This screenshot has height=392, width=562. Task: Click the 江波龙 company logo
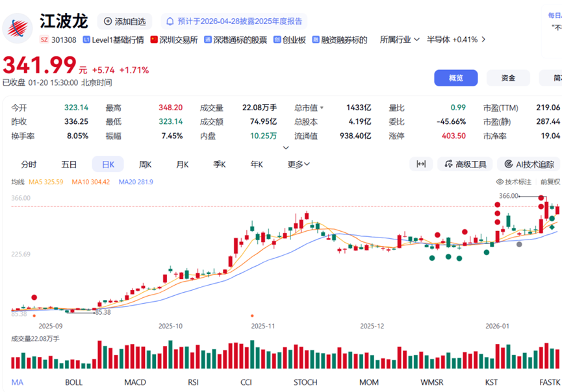pos(18,27)
